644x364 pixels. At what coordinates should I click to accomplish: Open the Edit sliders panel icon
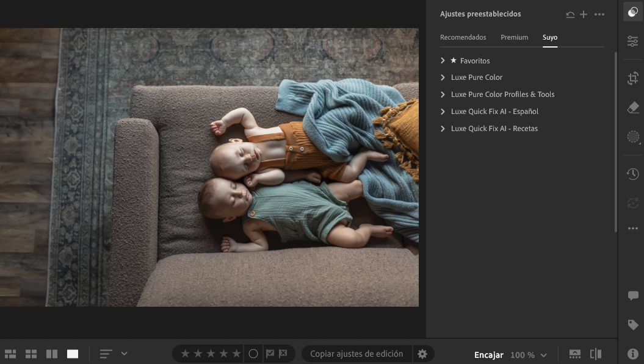point(633,41)
